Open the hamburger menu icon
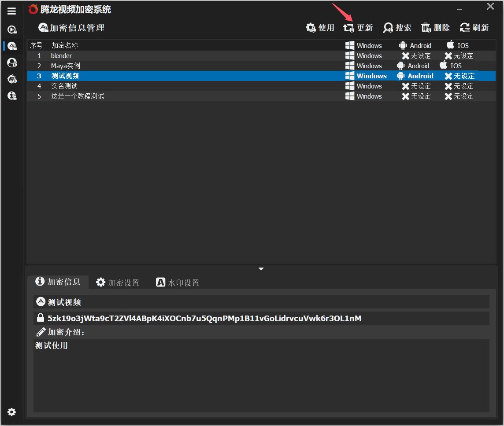 coord(11,11)
